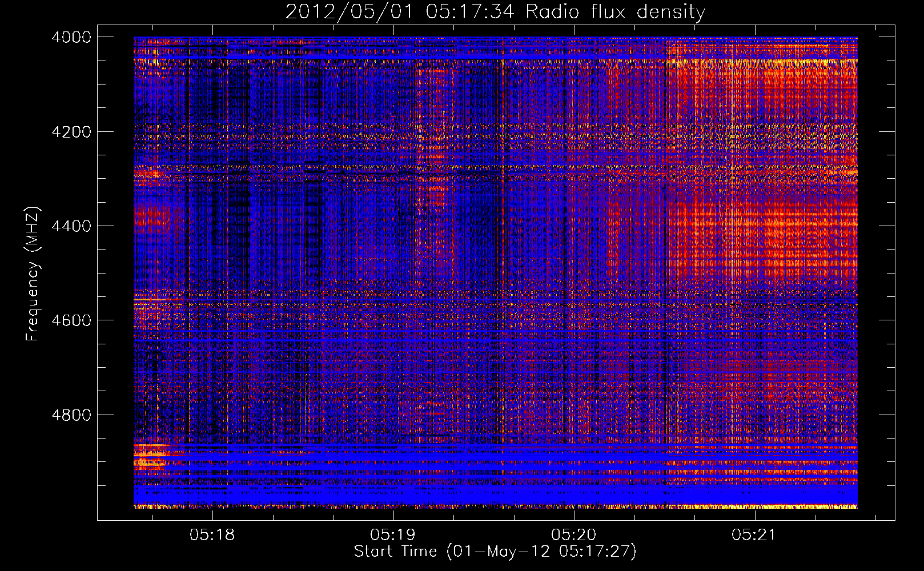Viewport: 924px width, 571px height.
Task: Click the 05:18 time axis label
Action: click(x=212, y=535)
